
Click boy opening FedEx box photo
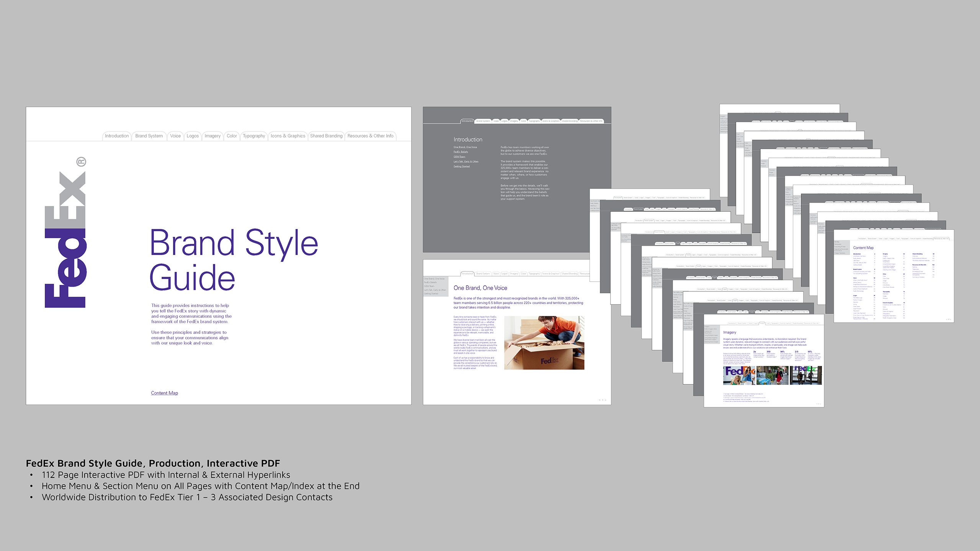pyautogui.click(x=544, y=343)
